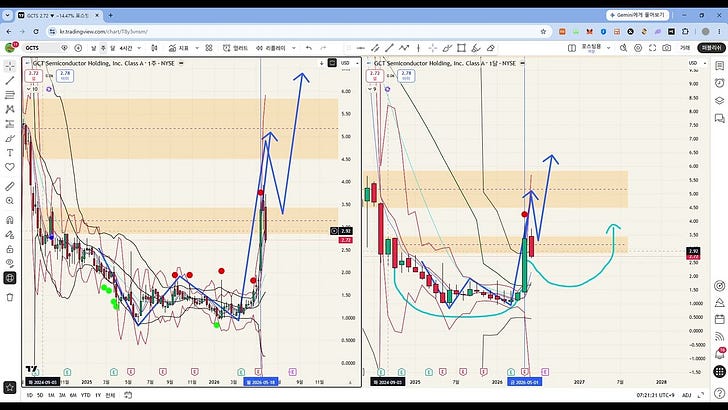Screen dimensions: 728x410
Task: Toggle magnet mode in left toolbar
Action: (x=10, y=220)
